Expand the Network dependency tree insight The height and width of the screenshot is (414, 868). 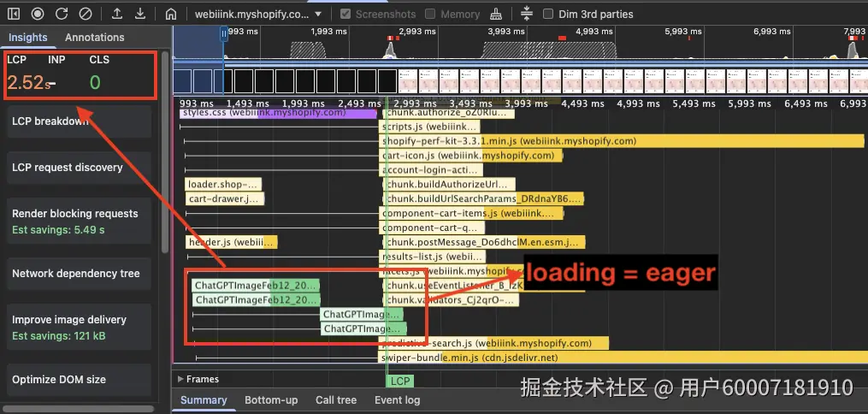(80, 274)
